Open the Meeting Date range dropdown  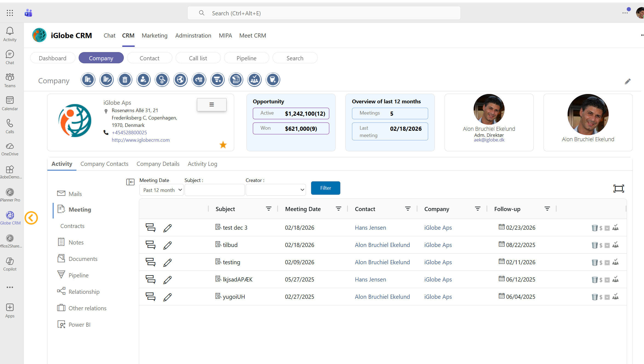(162, 190)
